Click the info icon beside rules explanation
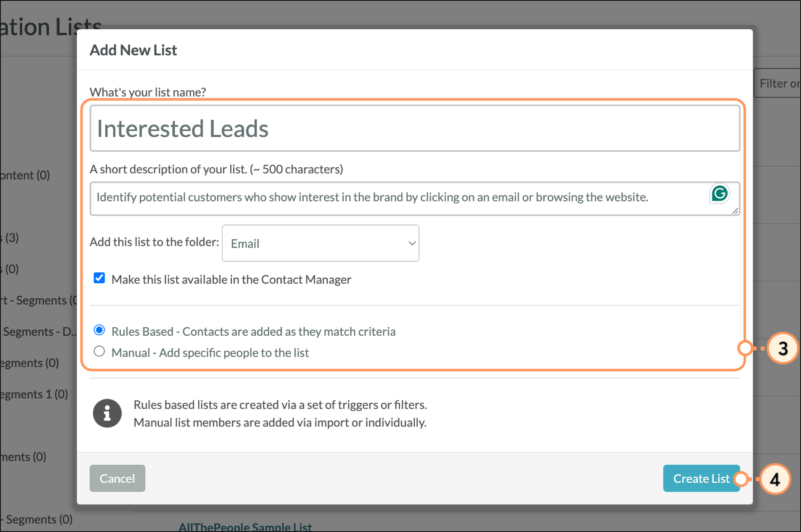This screenshot has width=801, height=532. pyautogui.click(x=107, y=413)
